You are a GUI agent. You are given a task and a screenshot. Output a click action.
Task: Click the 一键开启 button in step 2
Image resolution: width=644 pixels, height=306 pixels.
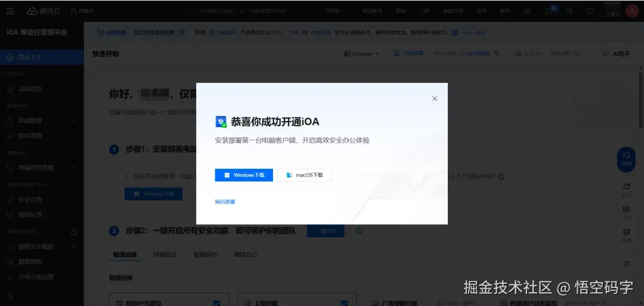[x=326, y=231]
